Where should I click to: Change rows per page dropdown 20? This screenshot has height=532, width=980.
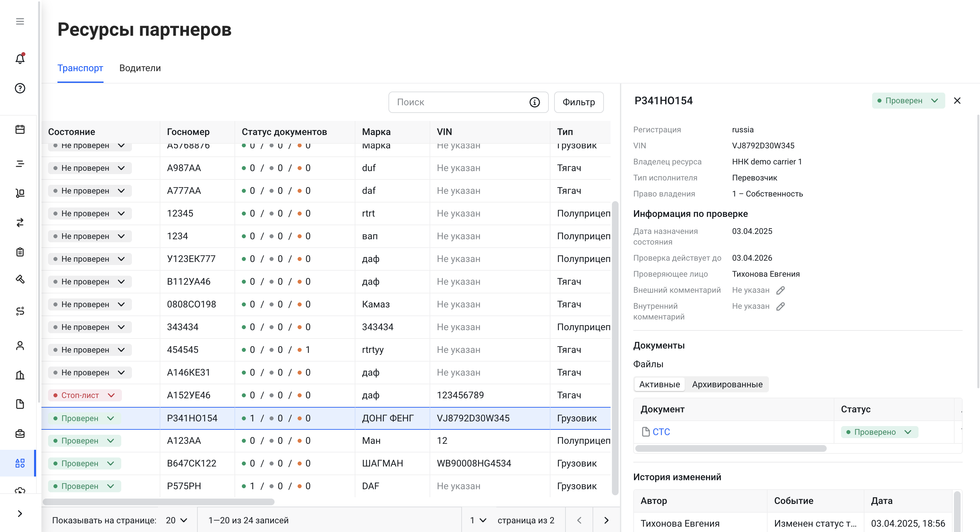176,520
